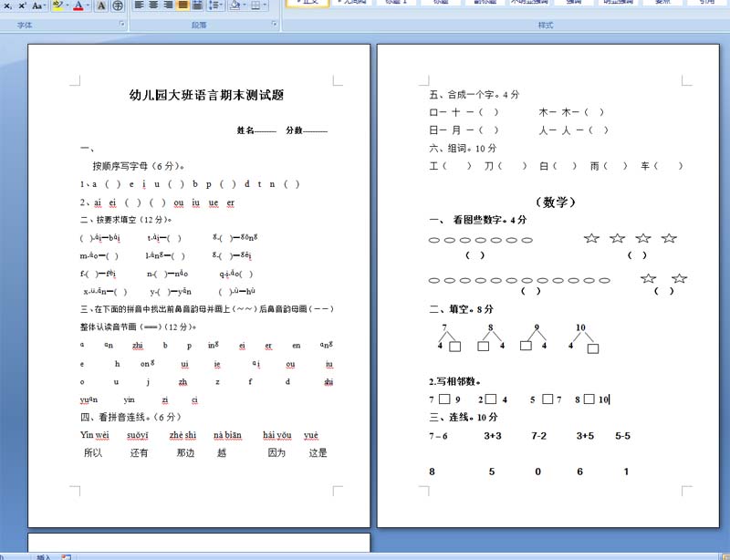
Task: Click the line spacing button
Action: coord(213,5)
